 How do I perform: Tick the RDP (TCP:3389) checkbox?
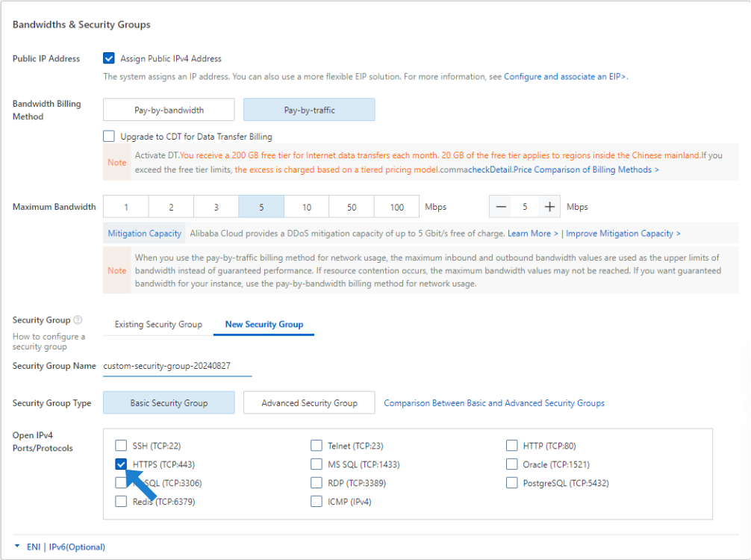click(x=317, y=483)
